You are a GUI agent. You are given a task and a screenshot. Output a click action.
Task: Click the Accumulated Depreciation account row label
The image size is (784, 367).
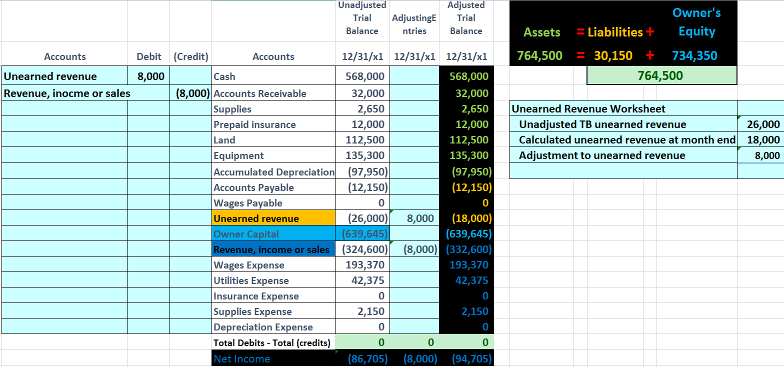pos(274,172)
